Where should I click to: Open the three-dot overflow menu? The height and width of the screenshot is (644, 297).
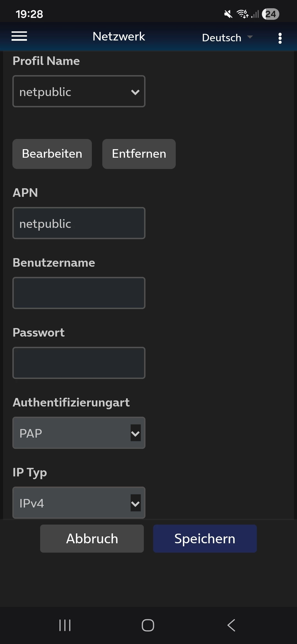280,38
